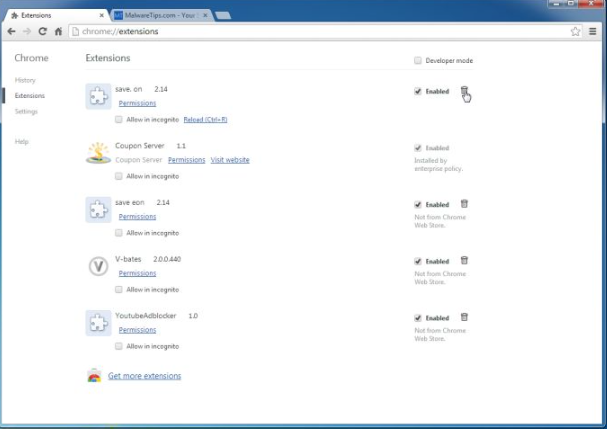Remove the save eon extension via trash icon
608x429 pixels.
[464, 204]
